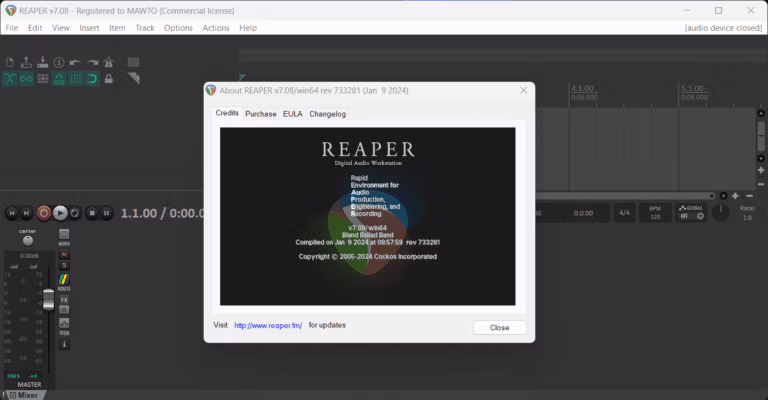Switch to the Credits tab in About dialog

click(x=227, y=113)
